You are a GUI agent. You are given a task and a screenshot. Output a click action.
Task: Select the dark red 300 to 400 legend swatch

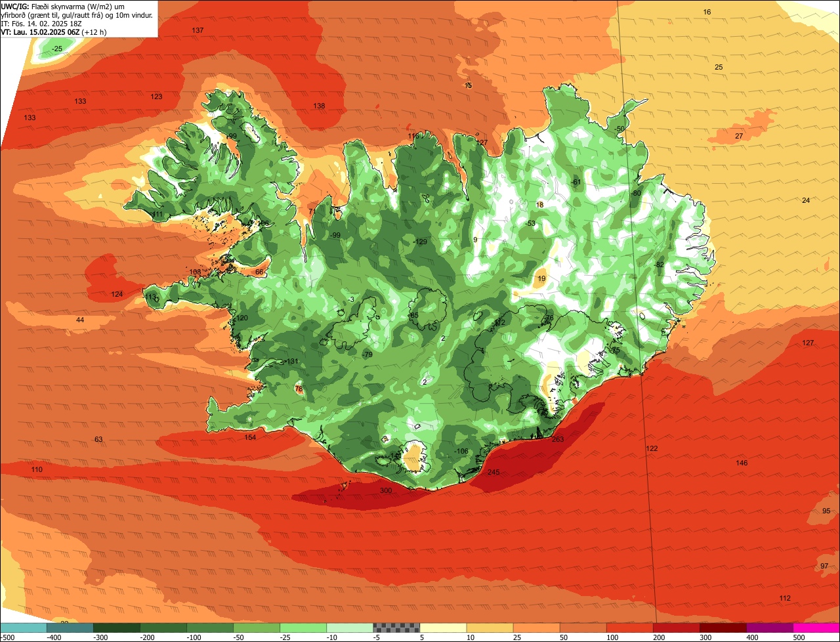pyautogui.click(x=723, y=628)
